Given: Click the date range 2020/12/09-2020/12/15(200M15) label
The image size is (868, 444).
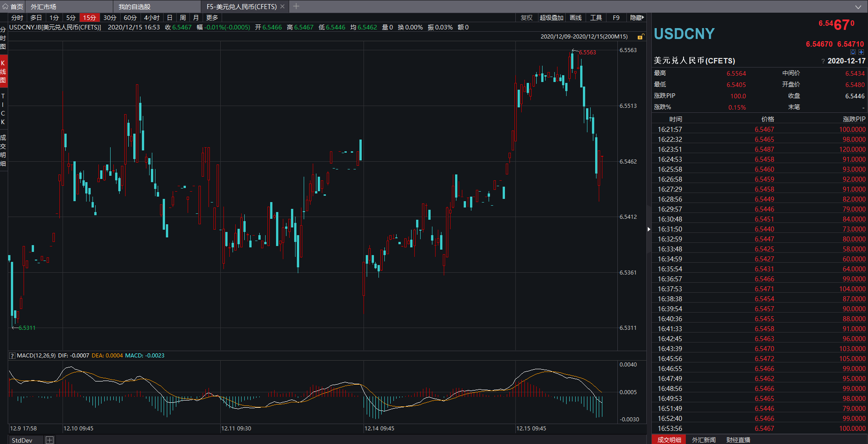Looking at the screenshot, I should tap(584, 37).
